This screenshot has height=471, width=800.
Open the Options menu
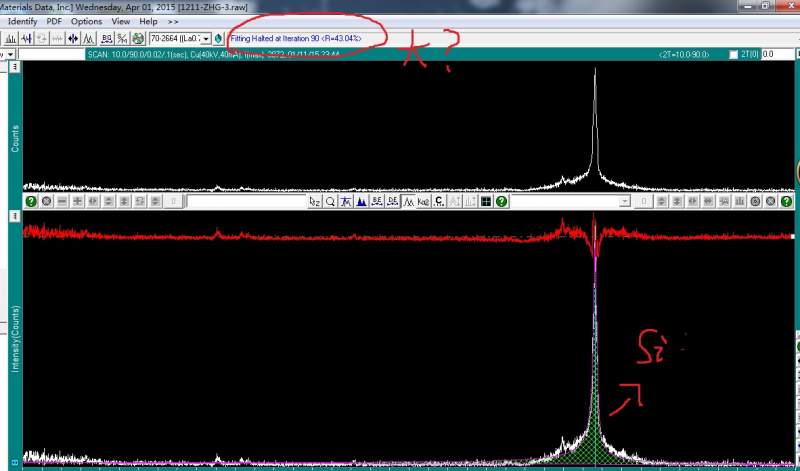tap(86, 21)
